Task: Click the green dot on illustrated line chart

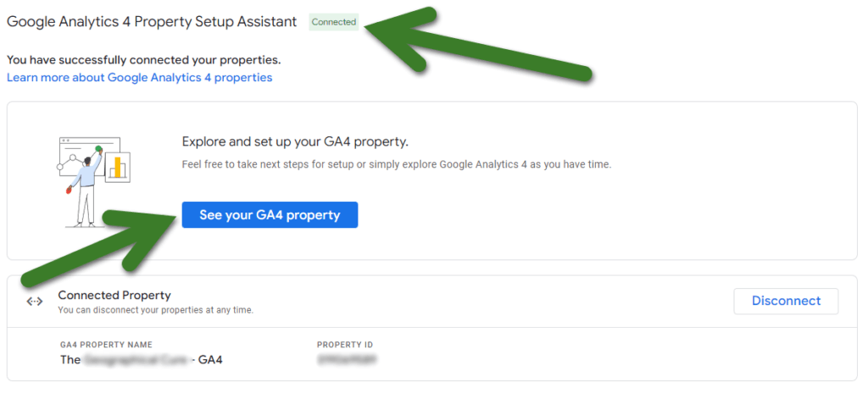Action: (x=99, y=148)
